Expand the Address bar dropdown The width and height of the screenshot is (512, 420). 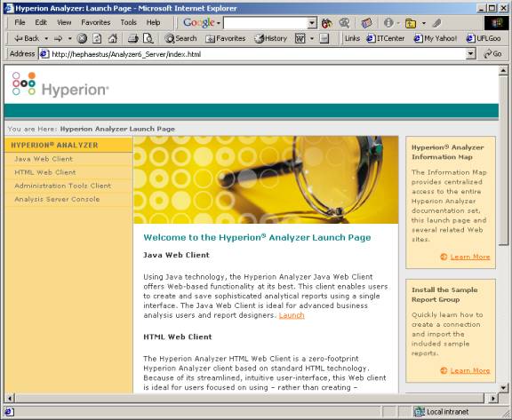470,54
